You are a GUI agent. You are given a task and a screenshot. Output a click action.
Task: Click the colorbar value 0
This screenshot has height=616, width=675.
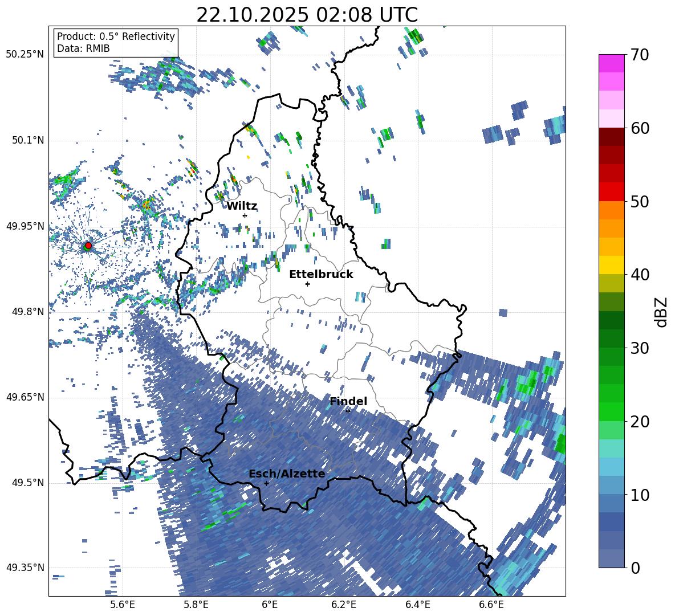coord(636,568)
